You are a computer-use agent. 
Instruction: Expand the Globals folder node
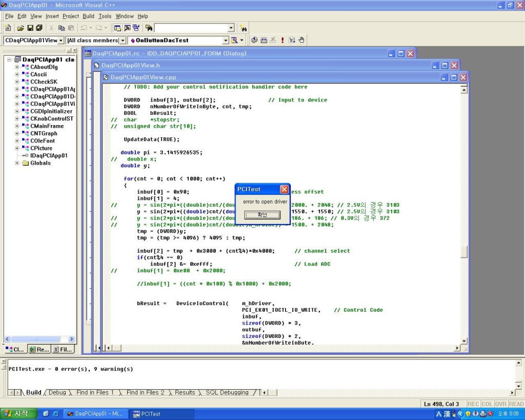coord(17,163)
